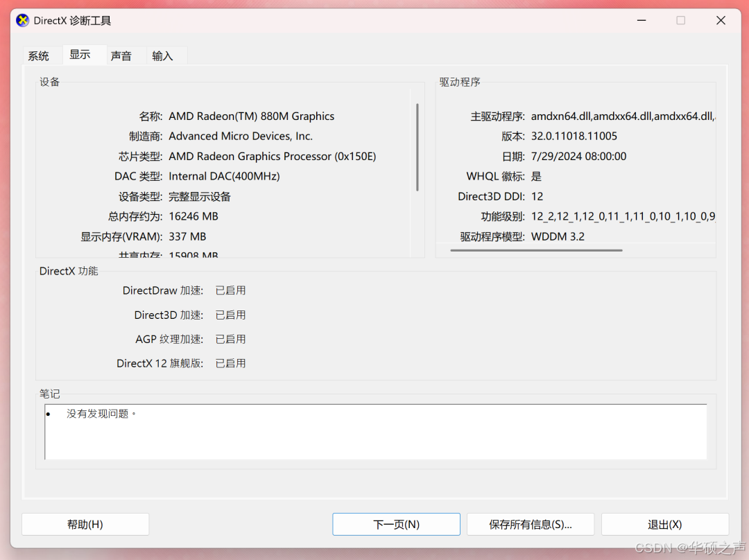Click the 337 MB VRAM value
The image size is (749, 560).
pyautogui.click(x=187, y=237)
